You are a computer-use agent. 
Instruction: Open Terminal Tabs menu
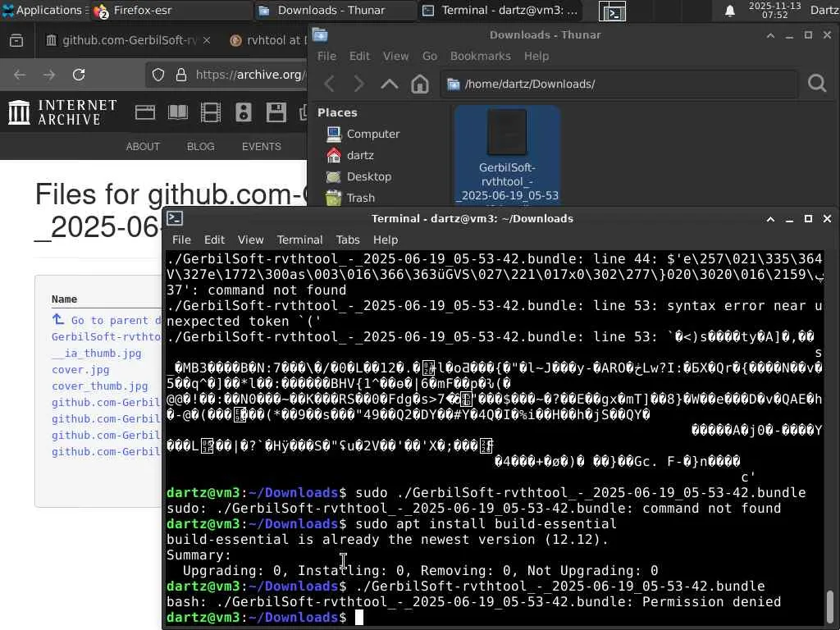[x=348, y=240]
